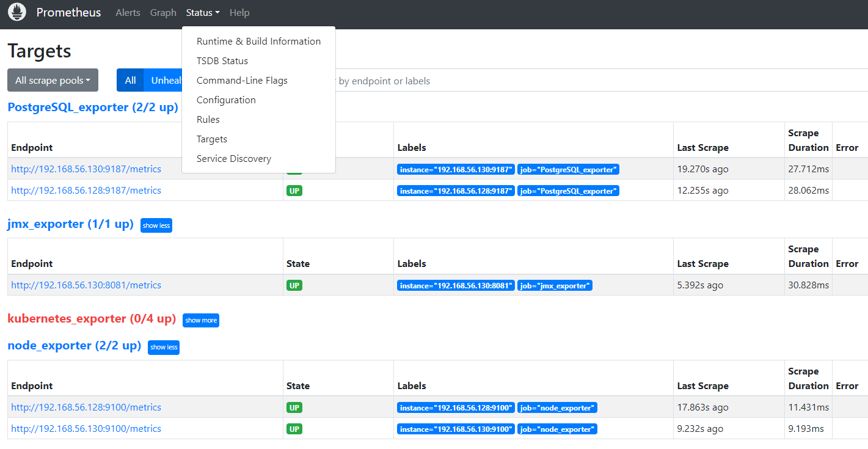Open the PostgreSQL_exporter (2/2 up) heading link

click(93, 108)
